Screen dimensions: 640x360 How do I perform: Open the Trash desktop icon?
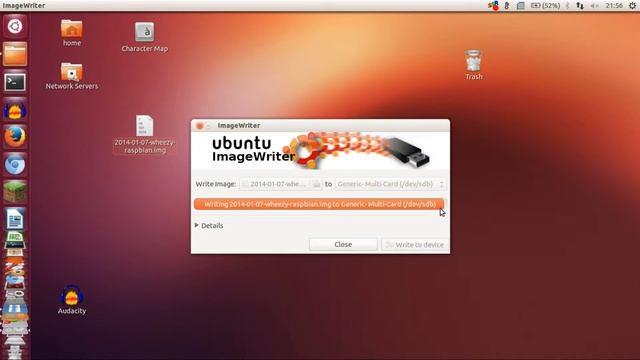(473, 64)
